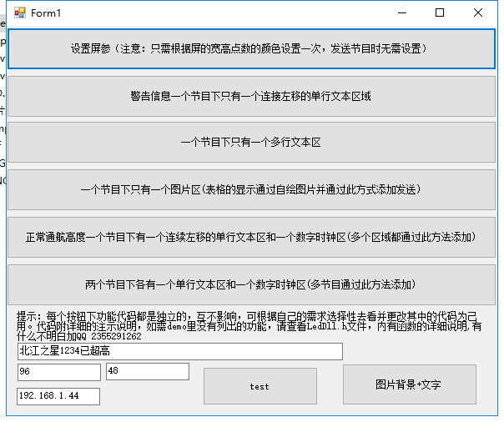Focus the IP address field 192.168.1.44

[58, 396]
